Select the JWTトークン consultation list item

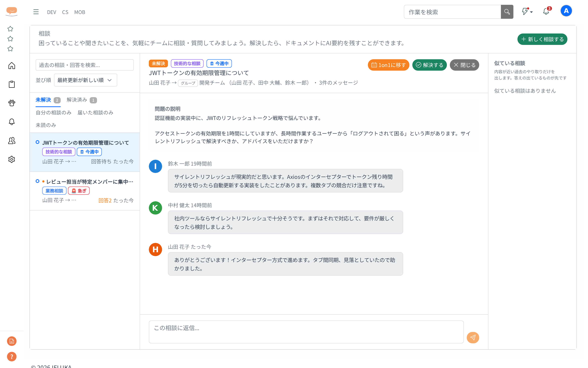click(x=85, y=152)
